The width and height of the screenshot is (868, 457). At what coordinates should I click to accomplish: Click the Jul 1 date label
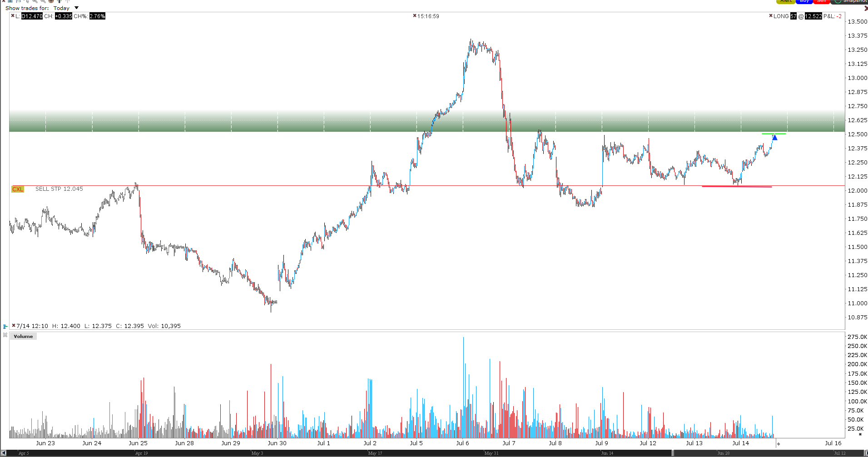[324, 443]
